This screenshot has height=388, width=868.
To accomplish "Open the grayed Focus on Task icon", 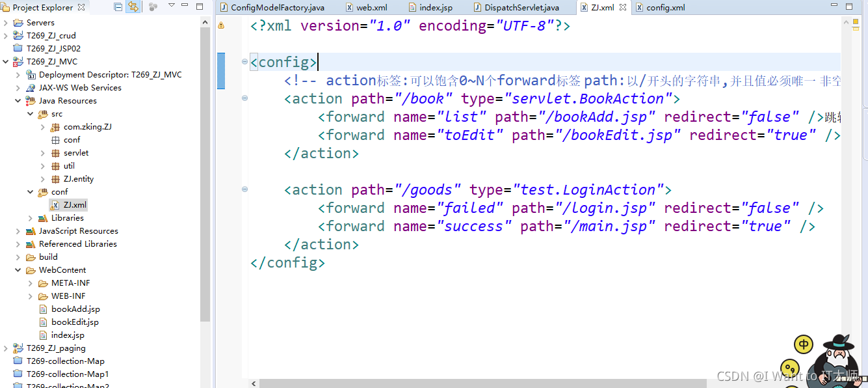I will tap(153, 7).
